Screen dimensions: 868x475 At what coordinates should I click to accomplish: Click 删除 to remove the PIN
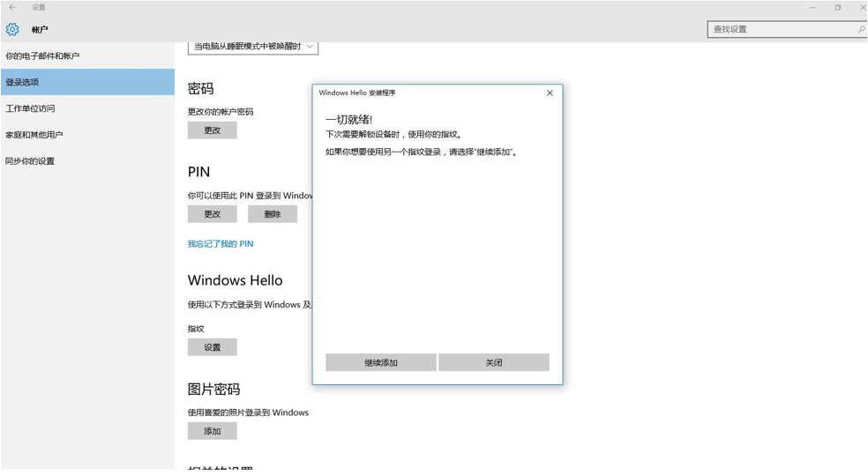coord(273,214)
